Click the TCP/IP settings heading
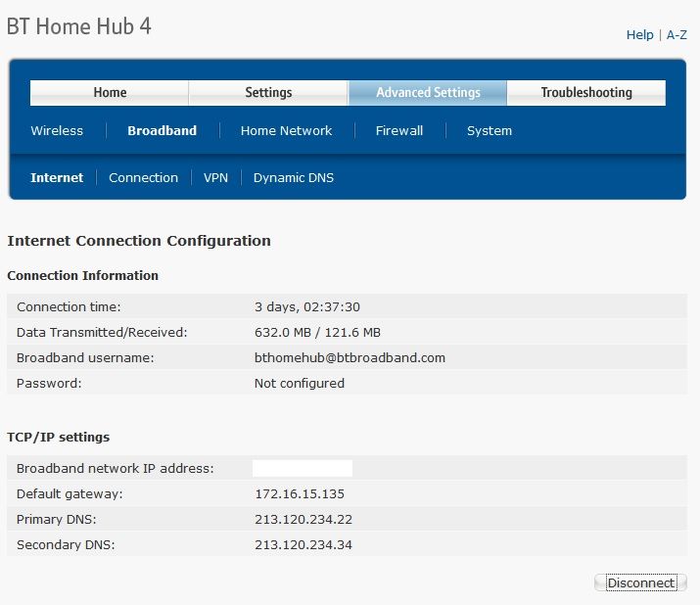The width and height of the screenshot is (700, 605). [x=58, y=438]
